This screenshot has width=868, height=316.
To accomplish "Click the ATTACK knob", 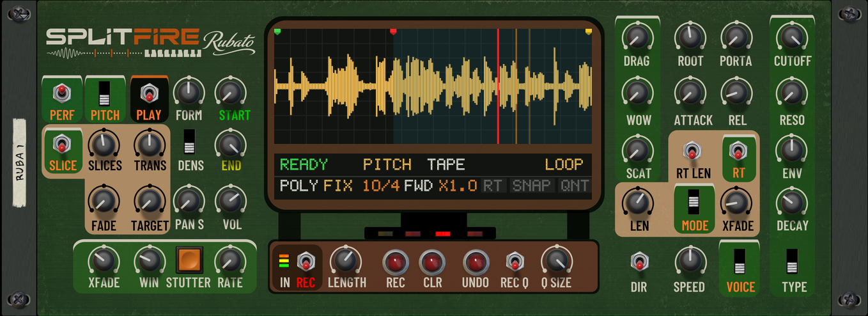I will 690,93.
